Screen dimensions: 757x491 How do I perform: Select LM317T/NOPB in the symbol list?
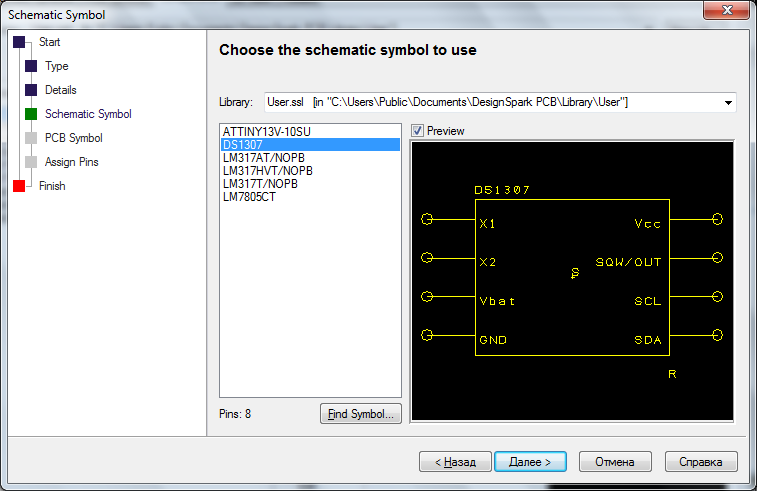tap(310, 183)
